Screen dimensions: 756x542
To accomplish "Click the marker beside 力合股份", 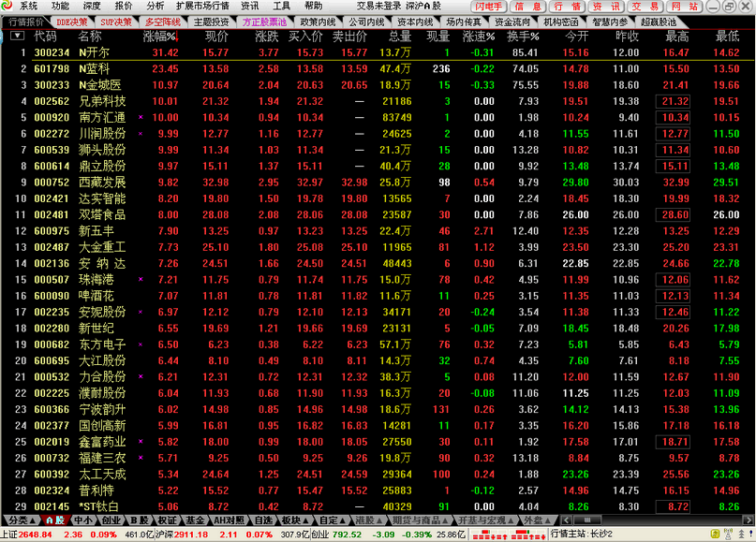I will coord(141,376).
